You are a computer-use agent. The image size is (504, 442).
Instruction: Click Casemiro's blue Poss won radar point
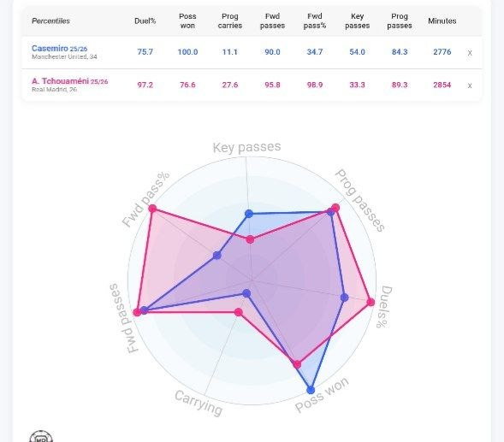(311, 390)
